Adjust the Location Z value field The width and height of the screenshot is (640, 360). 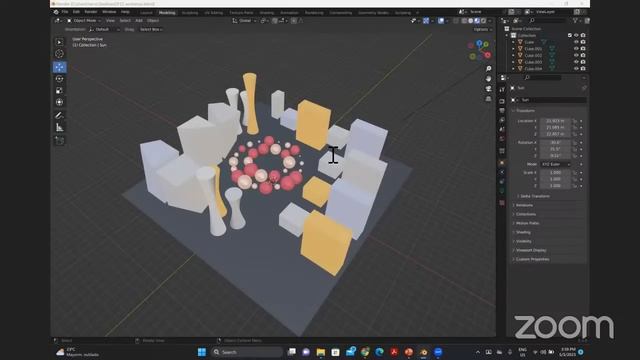(x=555, y=134)
